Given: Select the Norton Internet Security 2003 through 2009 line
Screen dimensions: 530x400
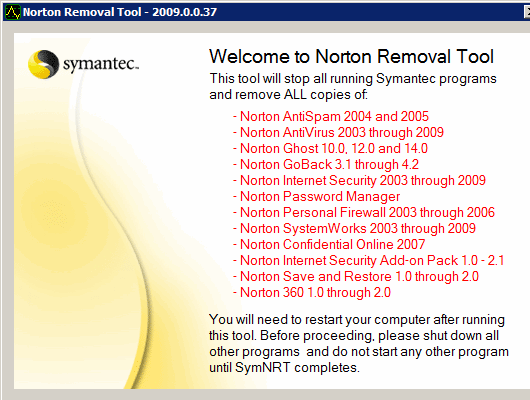Looking at the screenshot, I should [x=359, y=180].
